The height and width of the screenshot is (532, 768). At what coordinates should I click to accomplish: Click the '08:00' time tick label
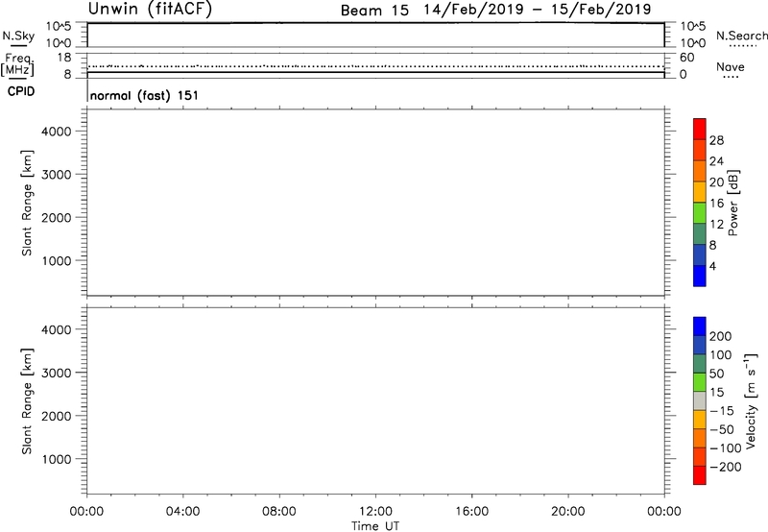[279, 512]
